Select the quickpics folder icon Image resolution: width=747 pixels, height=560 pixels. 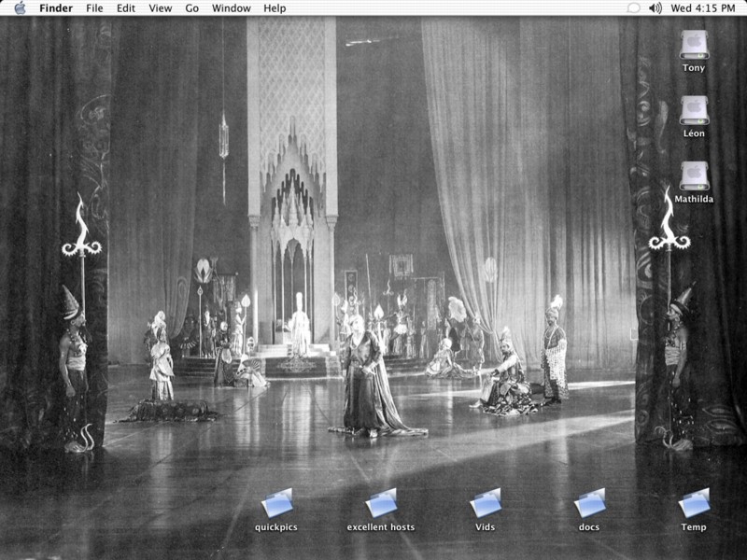[x=276, y=503]
